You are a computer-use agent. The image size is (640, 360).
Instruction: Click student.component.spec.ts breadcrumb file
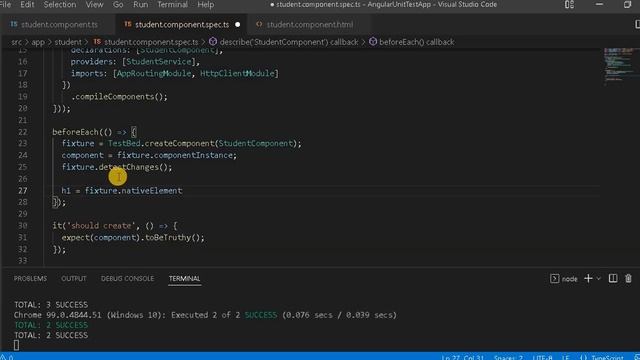click(151, 42)
